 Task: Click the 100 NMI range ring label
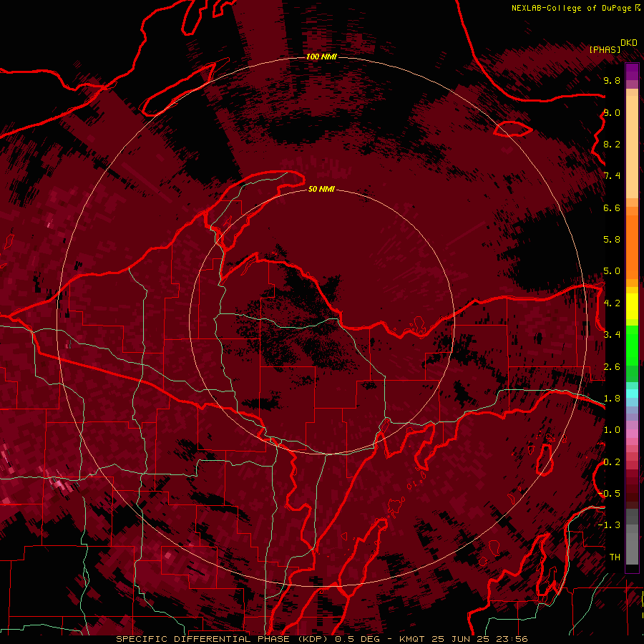pos(321,57)
